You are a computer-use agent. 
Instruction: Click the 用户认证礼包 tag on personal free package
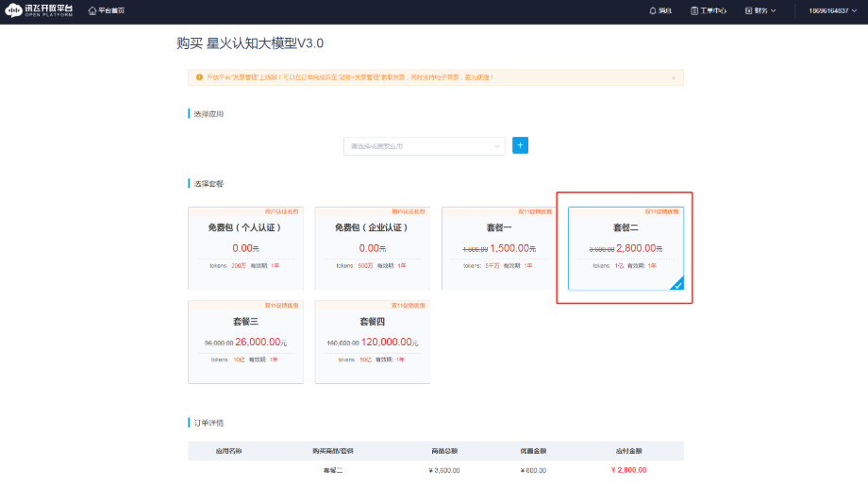283,211
